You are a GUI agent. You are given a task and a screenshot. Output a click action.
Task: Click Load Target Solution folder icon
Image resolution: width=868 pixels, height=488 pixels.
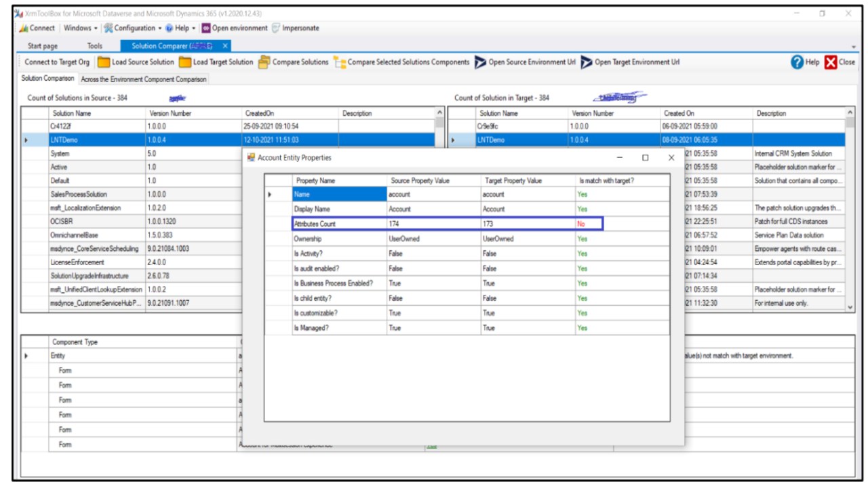(x=185, y=62)
